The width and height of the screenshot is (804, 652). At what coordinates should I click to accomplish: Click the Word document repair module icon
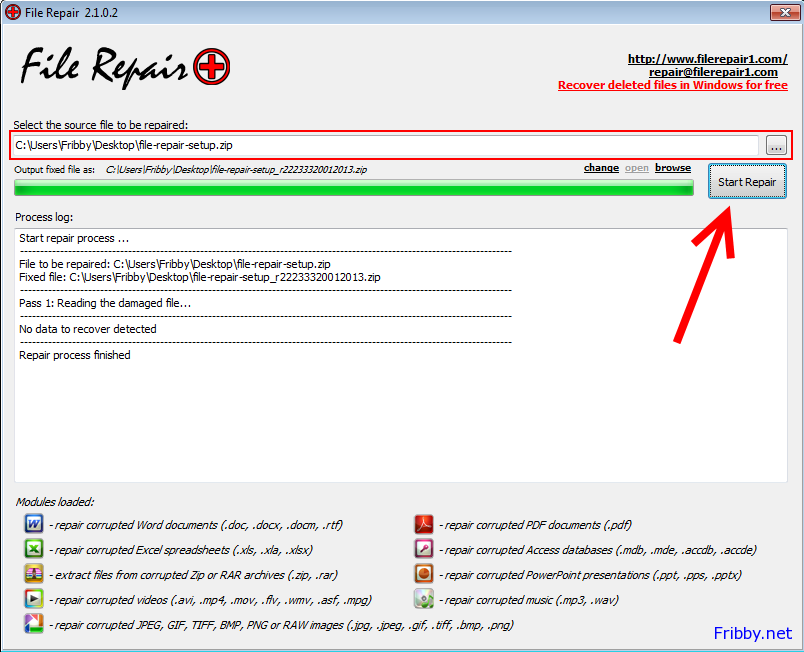pyautogui.click(x=34, y=524)
